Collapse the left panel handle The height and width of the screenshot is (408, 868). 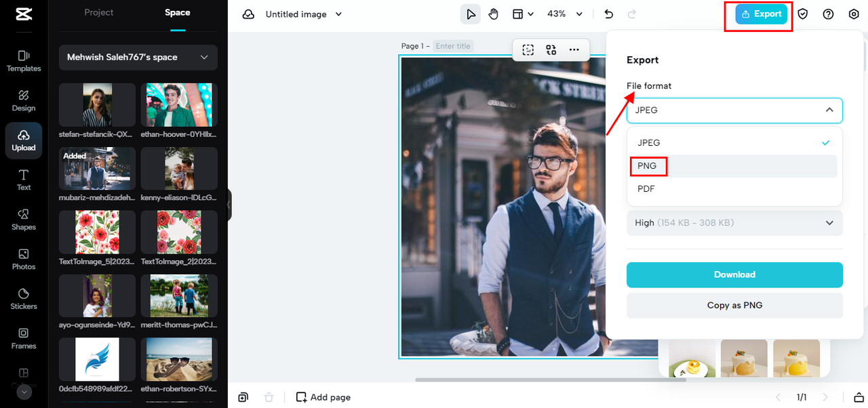[229, 205]
